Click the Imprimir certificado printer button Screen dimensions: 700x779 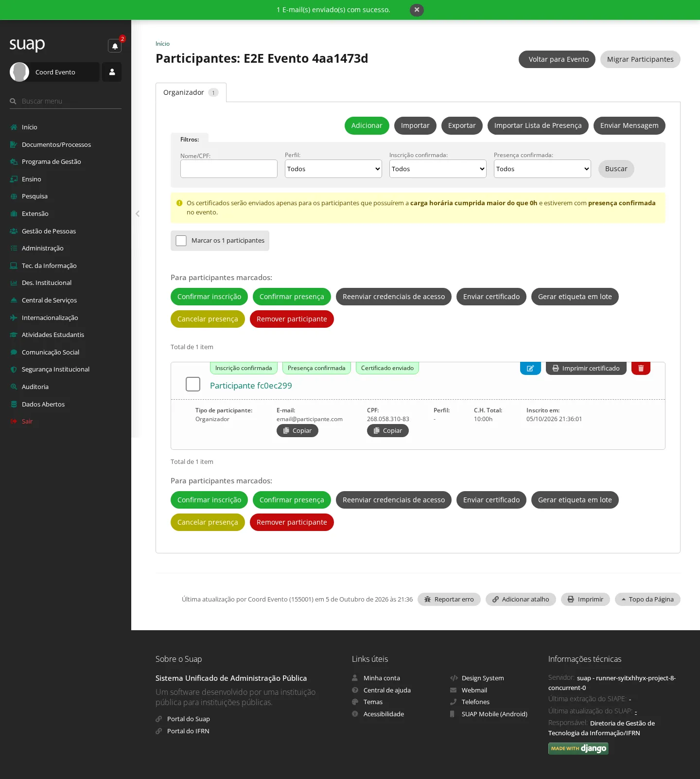point(586,368)
